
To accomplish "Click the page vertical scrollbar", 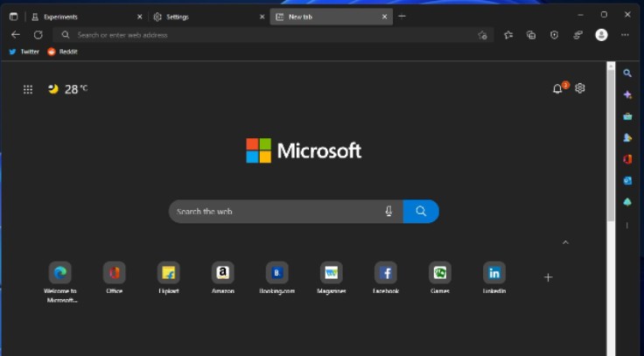I will click(x=611, y=175).
